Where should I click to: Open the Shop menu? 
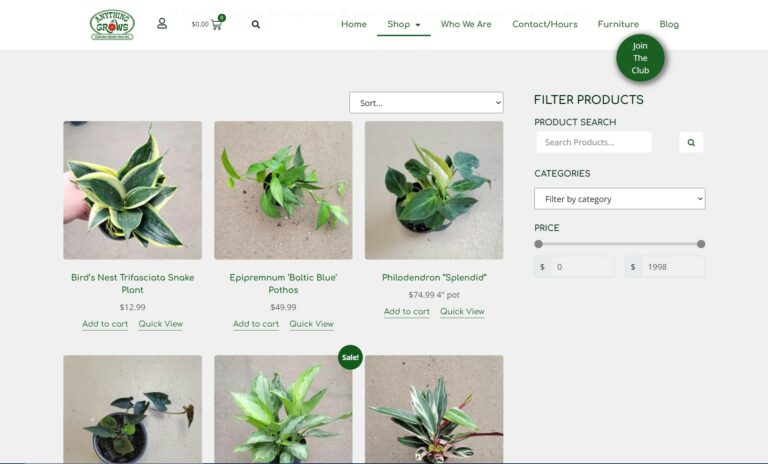pyautogui.click(x=399, y=24)
